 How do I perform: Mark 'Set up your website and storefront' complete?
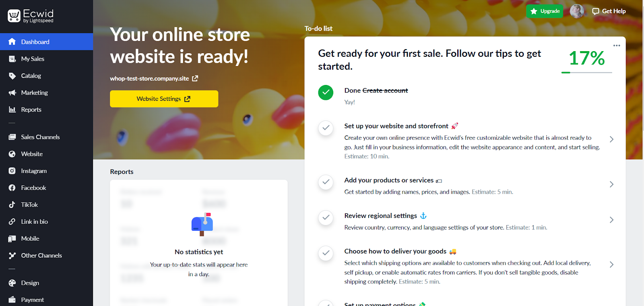pos(325,128)
